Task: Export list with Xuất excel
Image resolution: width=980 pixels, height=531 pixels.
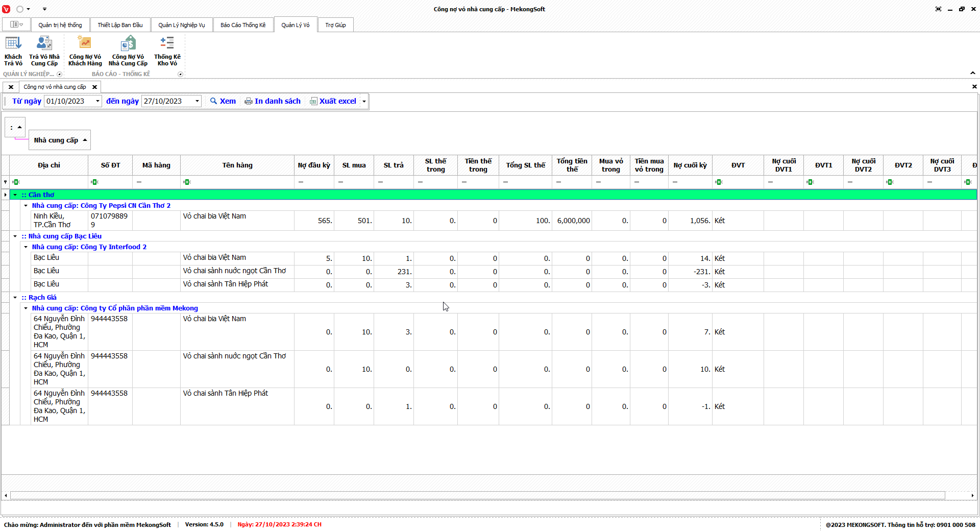Action: [x=333, y=101]
